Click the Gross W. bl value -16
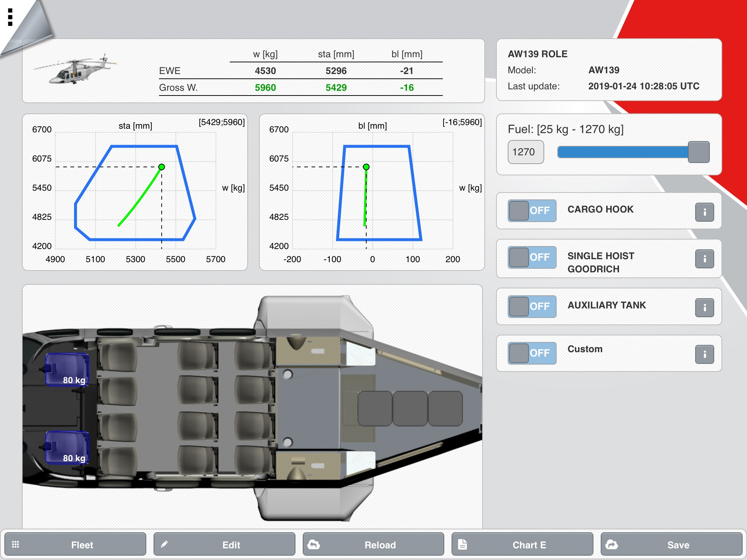The width and height of the screenshot is (747, 560). 407,87
